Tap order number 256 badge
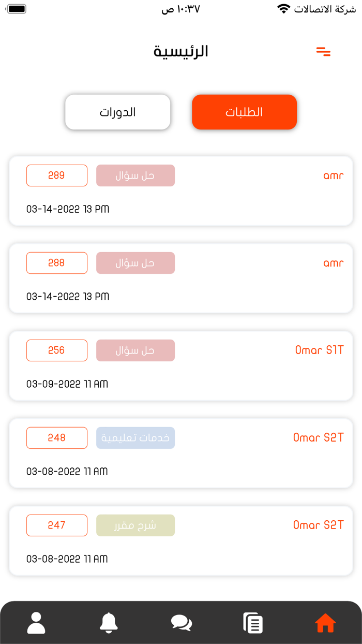This screenshot has height=644, width=362. tap(57, 350)
